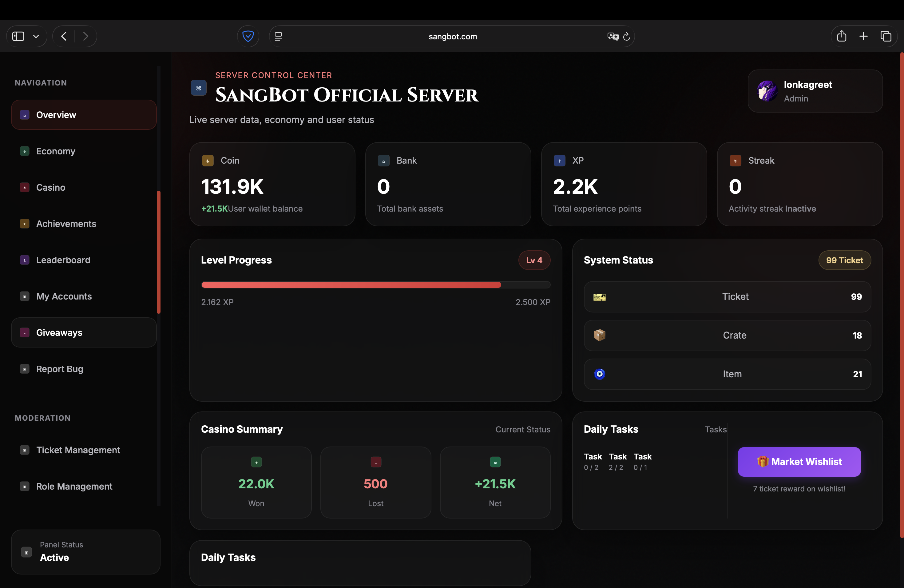Click the reload page icon

pos(627,37)
